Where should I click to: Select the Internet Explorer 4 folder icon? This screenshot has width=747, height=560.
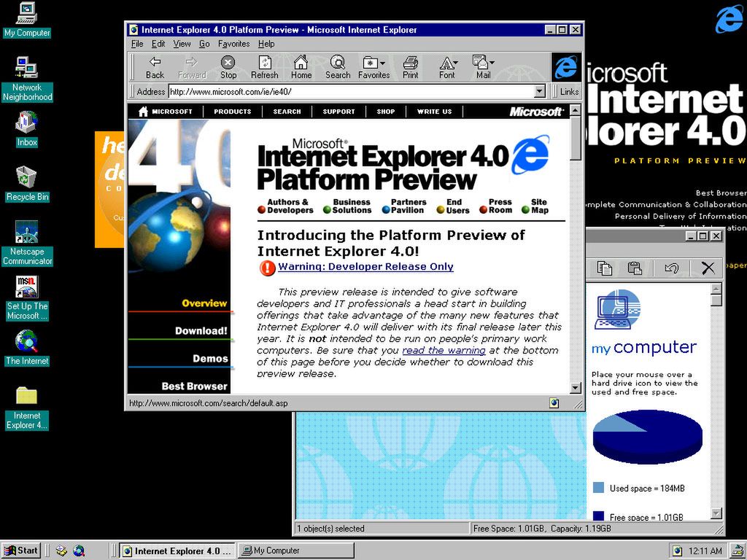tap(27, 408)
